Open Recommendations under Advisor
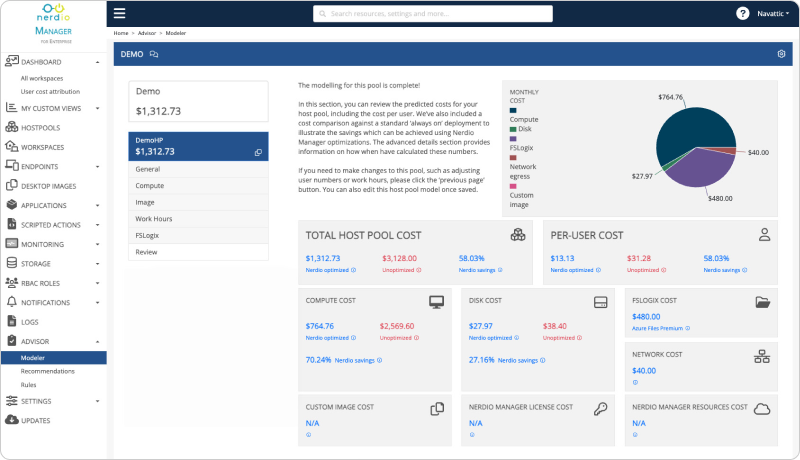The image size is (800, 460). point(47,371)
